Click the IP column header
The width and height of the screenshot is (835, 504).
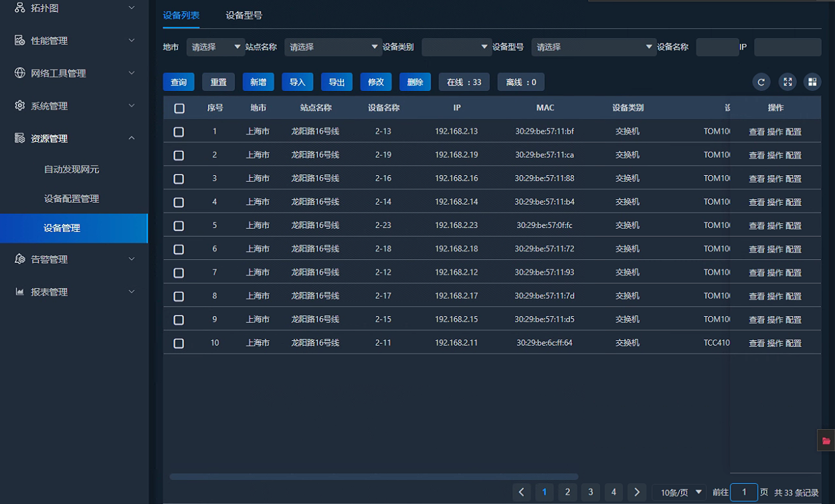click(457, 108)
